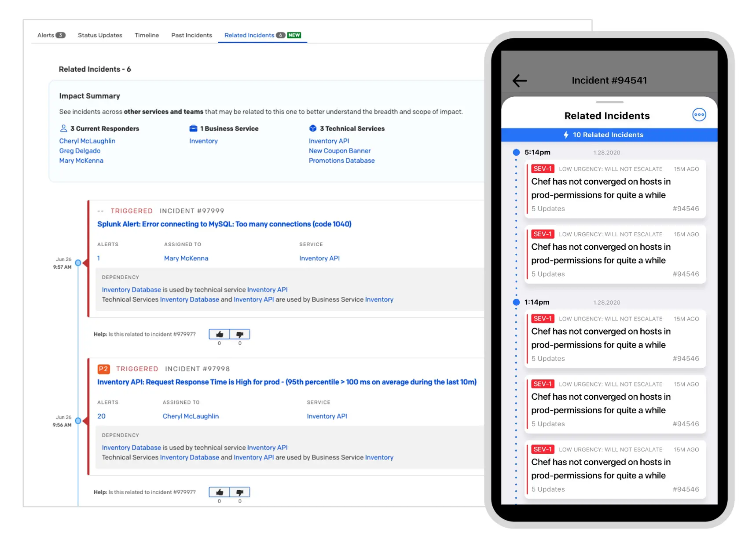Viewport: 756px width, 547px height.
Task: Select the Past Incidents tab
Action: click(x=191, y=35)
